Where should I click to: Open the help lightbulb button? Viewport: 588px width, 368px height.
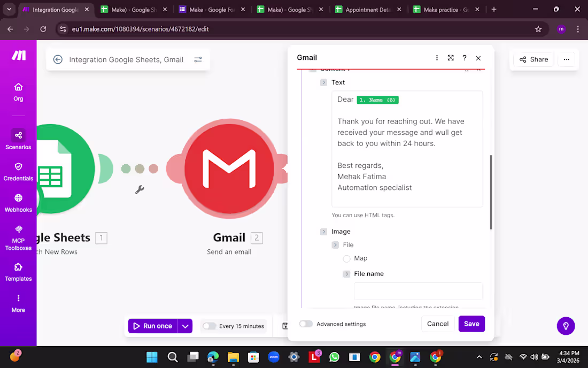pyautogui.click(x=566, y=326)
